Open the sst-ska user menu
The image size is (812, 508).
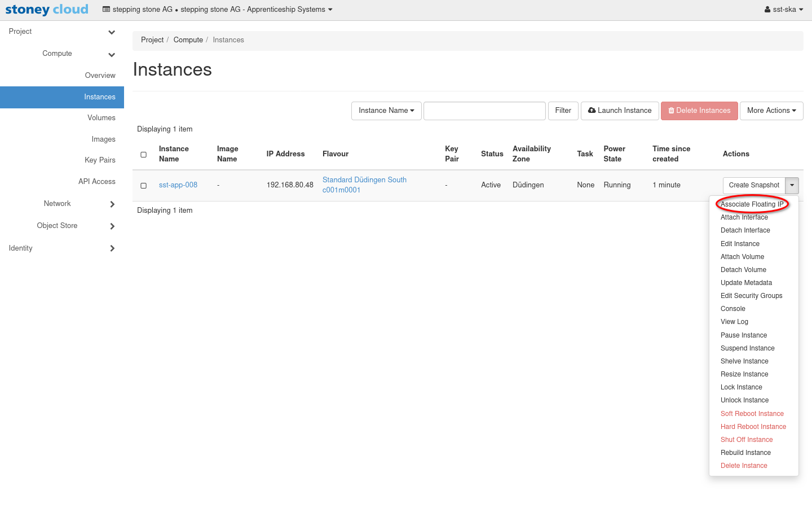[x=783, y=10]
